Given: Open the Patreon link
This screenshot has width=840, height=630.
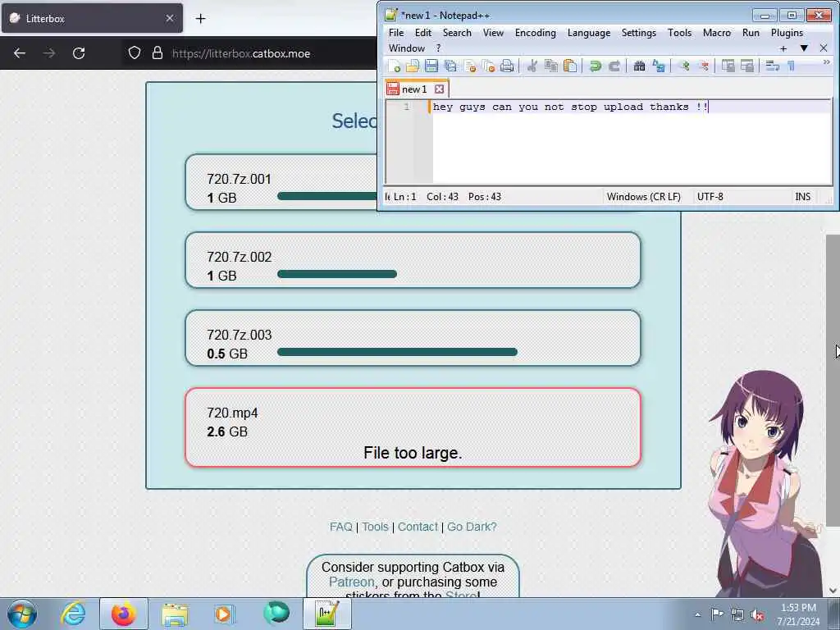Looking at the screenshot, I should (351, 582).
